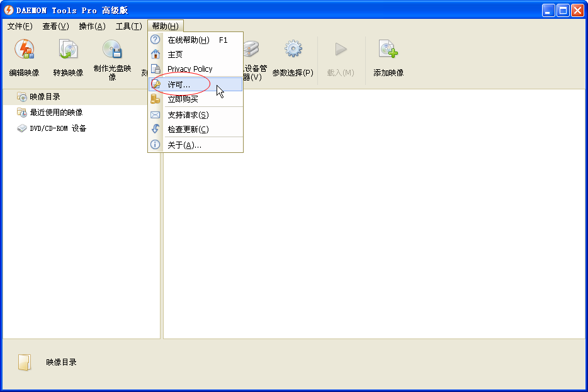Click the 添加映像 (Add Image) icon
Image resolution: width=588 pixels, height=392 pixels.
click(x=388, y=50)
